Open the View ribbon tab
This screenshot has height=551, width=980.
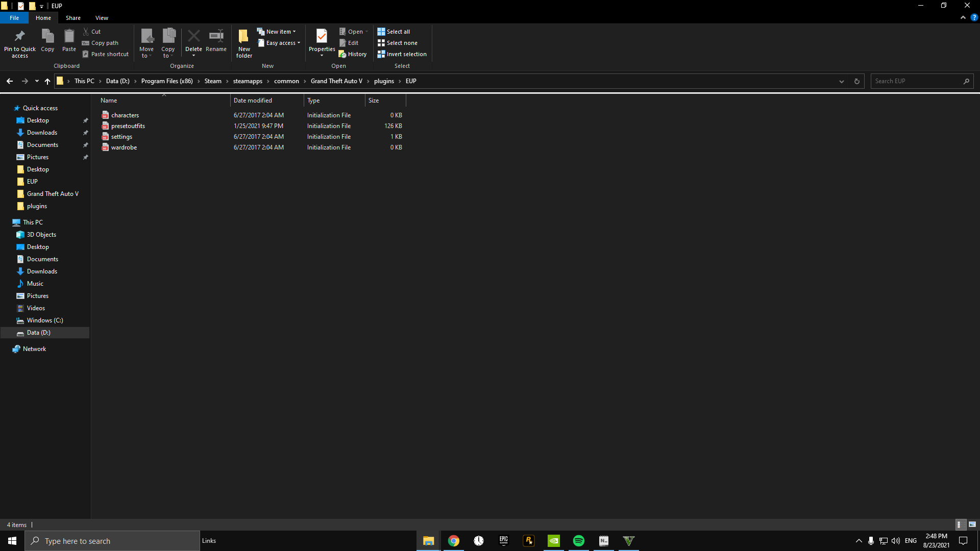coord(102,18)
